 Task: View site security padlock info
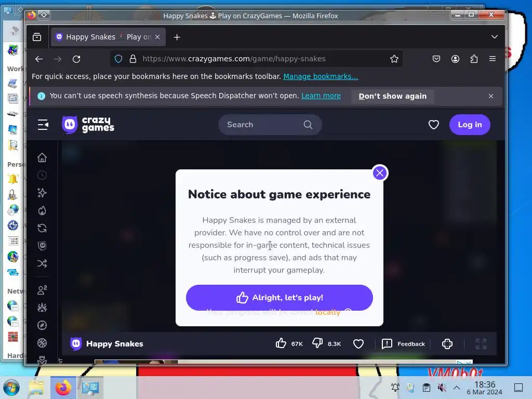point(133,59)
